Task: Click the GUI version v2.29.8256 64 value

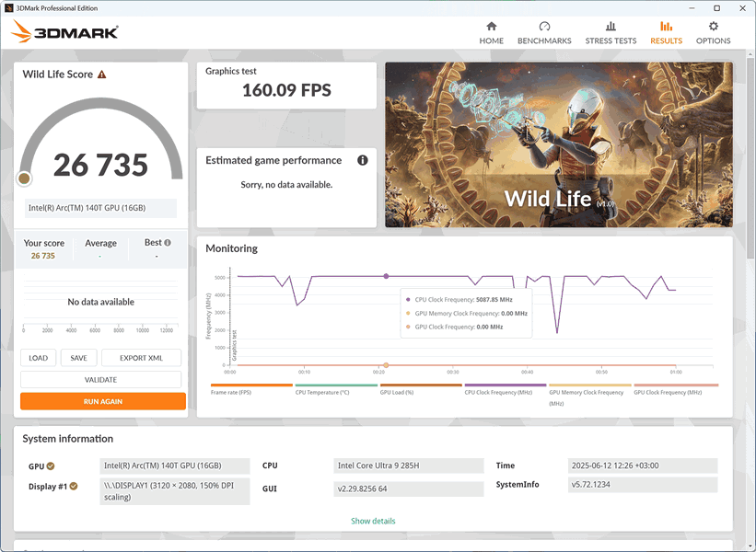Action: (x=408, y=489)
